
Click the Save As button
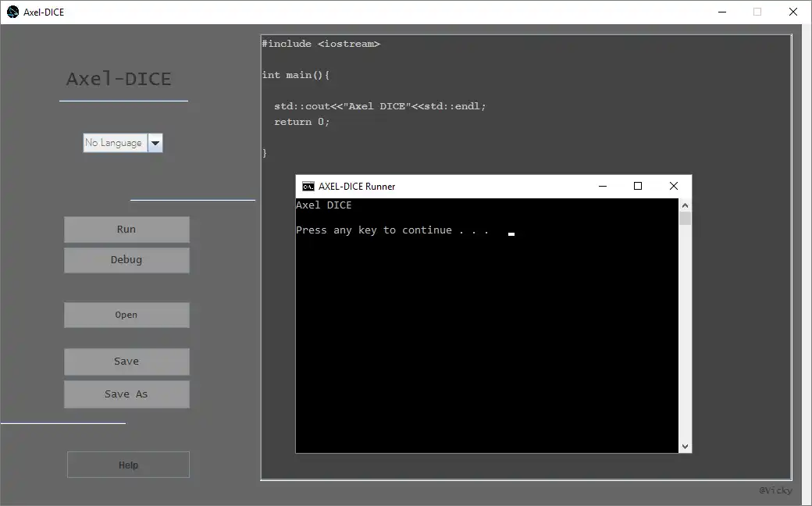[x=126, y=394]
